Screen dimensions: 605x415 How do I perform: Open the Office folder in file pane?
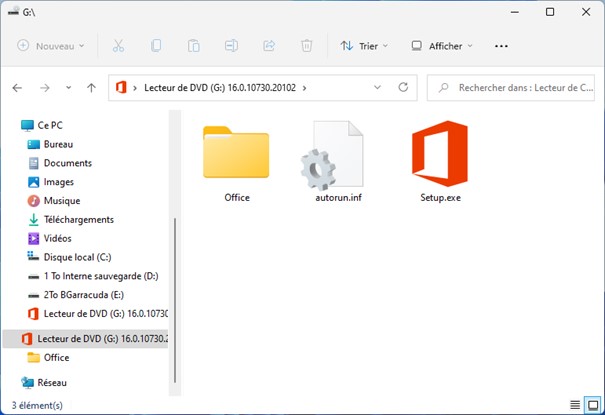pyautogui.click(x=237, y=162)
